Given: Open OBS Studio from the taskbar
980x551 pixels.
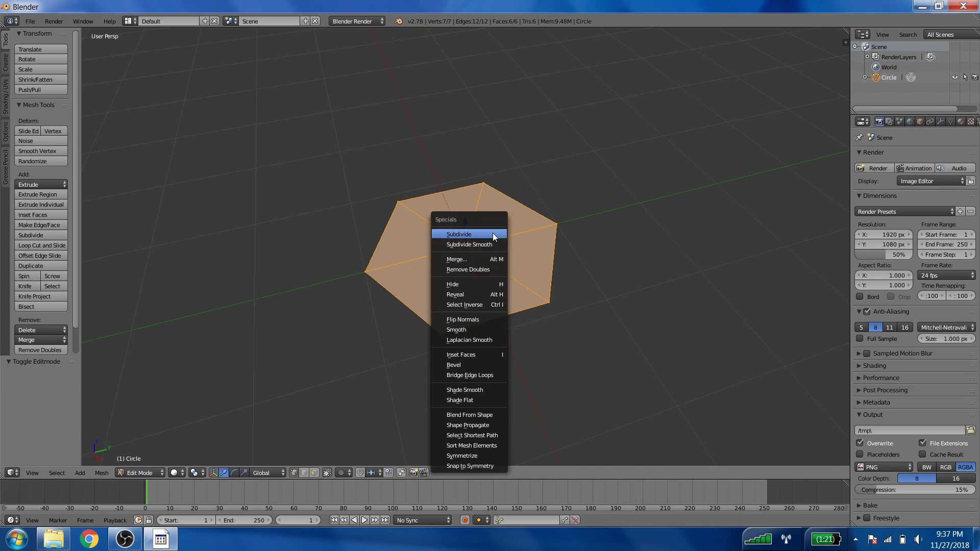Looking at the screenshot, I should tap(125, 539).
